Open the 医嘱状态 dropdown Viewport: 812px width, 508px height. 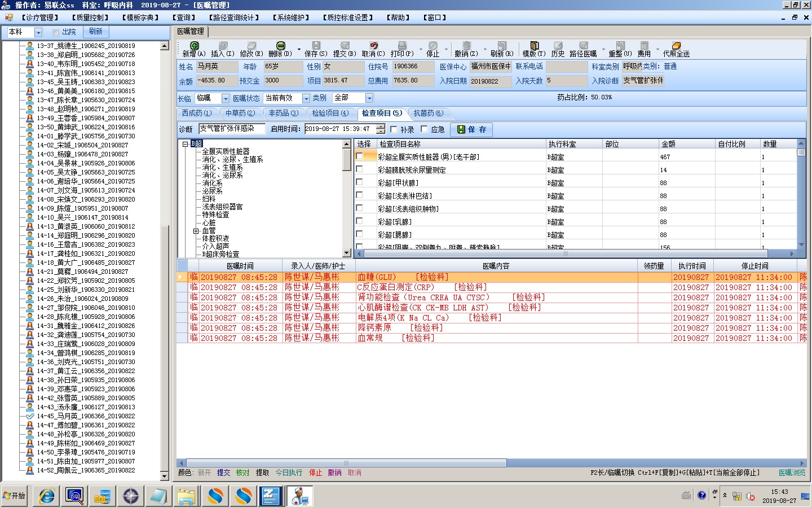coord(306,99)
